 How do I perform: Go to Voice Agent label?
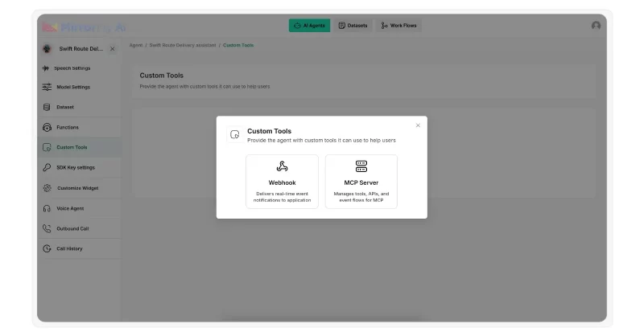(70, 208)
